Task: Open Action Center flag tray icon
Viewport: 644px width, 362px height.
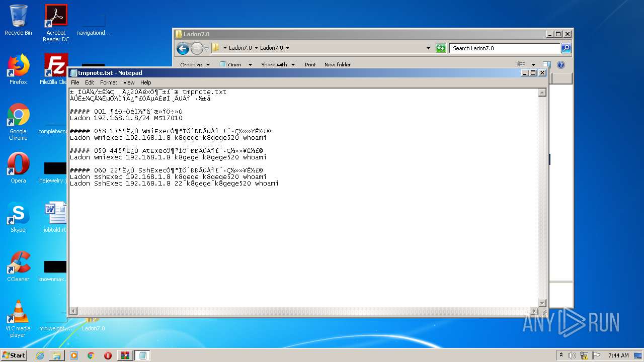Action: pyautogui.click(x=596, y=355)
